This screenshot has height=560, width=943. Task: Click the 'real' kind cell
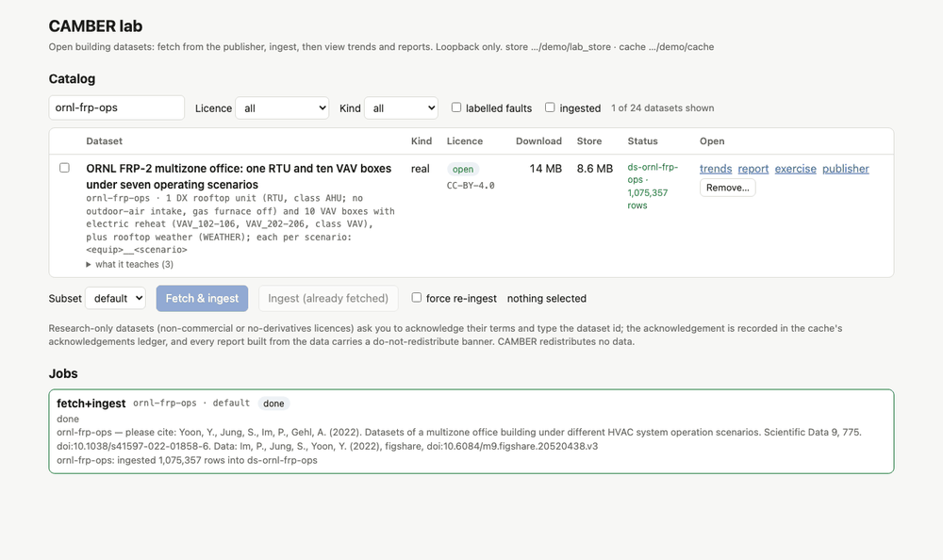click(421, 169)
